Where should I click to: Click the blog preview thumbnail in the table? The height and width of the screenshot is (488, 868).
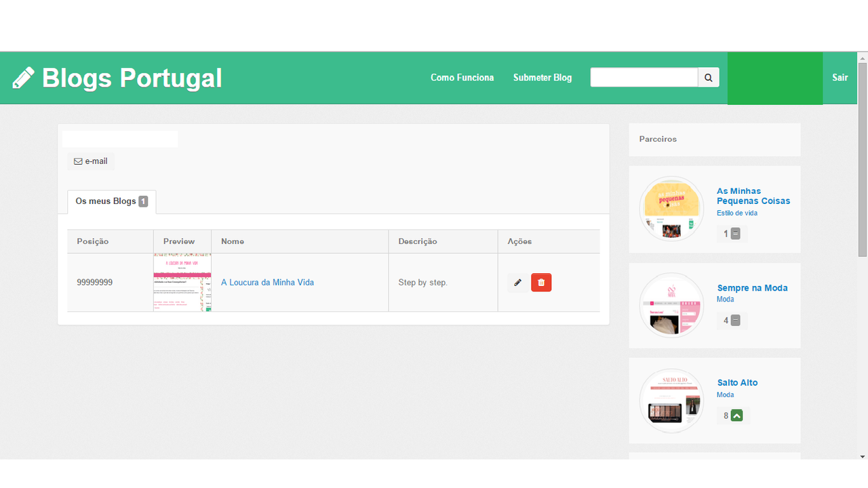182,283
